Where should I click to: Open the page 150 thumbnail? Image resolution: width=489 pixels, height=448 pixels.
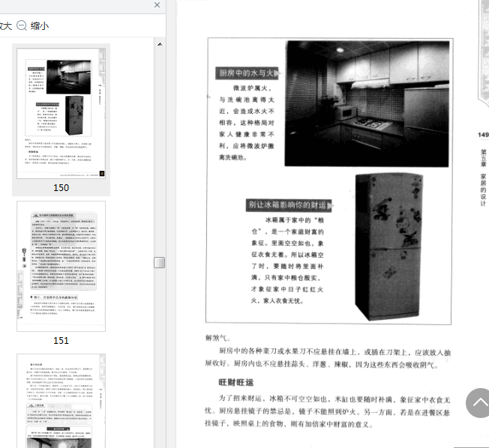pos(61,113)
